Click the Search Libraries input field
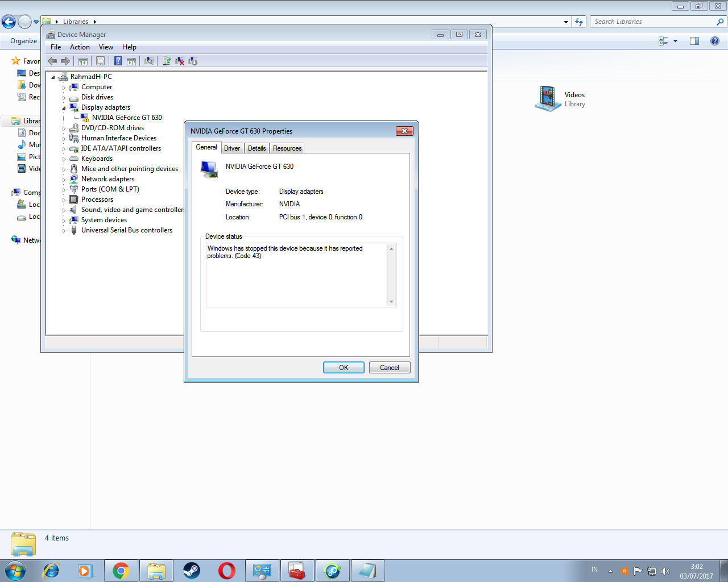 [654, 22]
